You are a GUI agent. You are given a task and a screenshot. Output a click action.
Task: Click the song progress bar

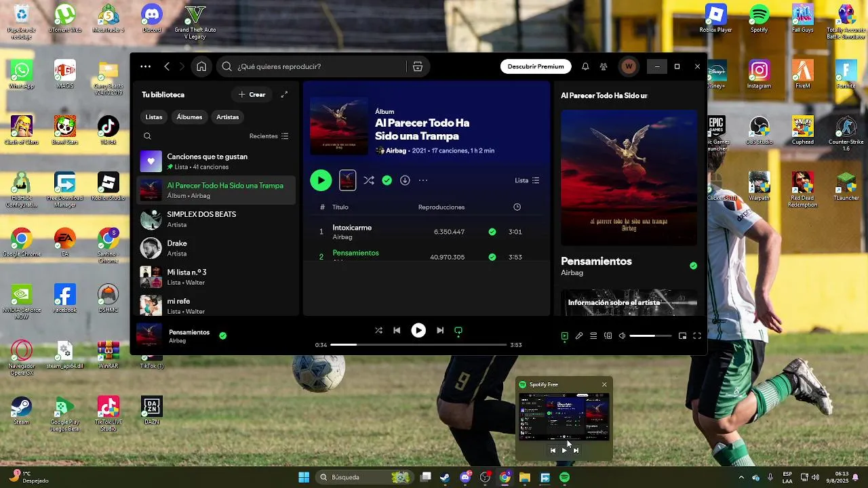coord(418,345)
